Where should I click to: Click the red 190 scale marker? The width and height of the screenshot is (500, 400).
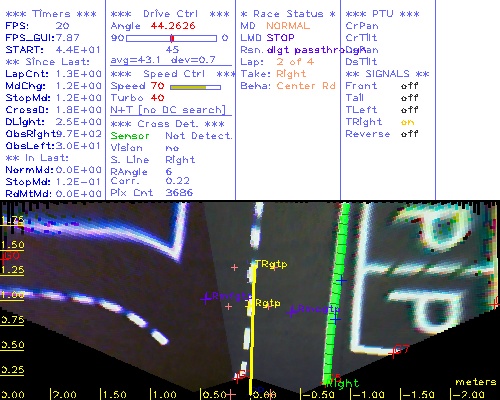10,257
